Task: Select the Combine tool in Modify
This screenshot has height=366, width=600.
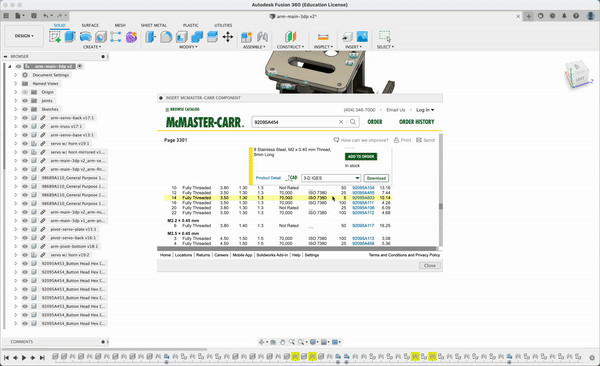Action: click(x=197, y=37)
